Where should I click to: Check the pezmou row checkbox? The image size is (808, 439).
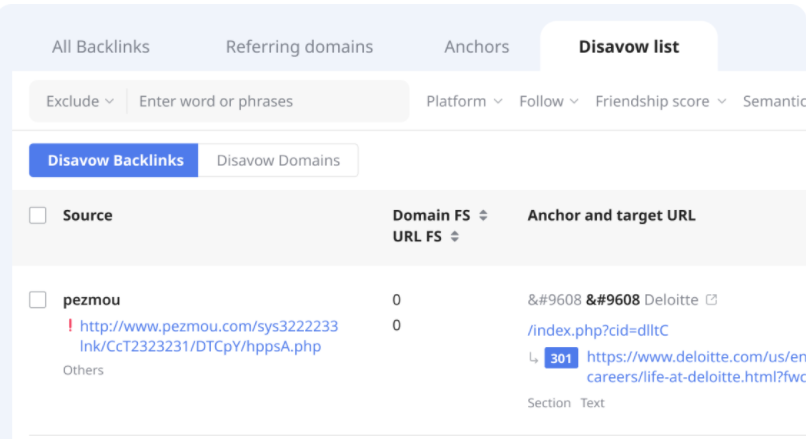coord(38,300)
